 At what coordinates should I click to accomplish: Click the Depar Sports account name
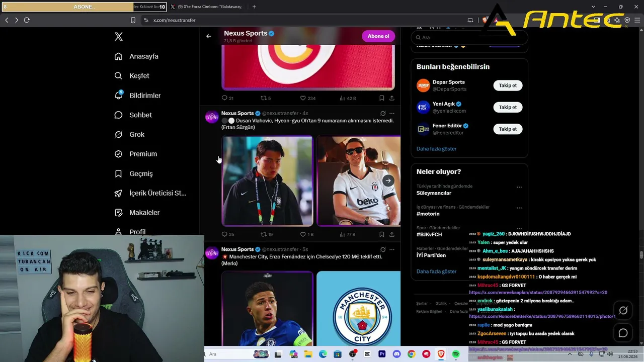[449, 82]
